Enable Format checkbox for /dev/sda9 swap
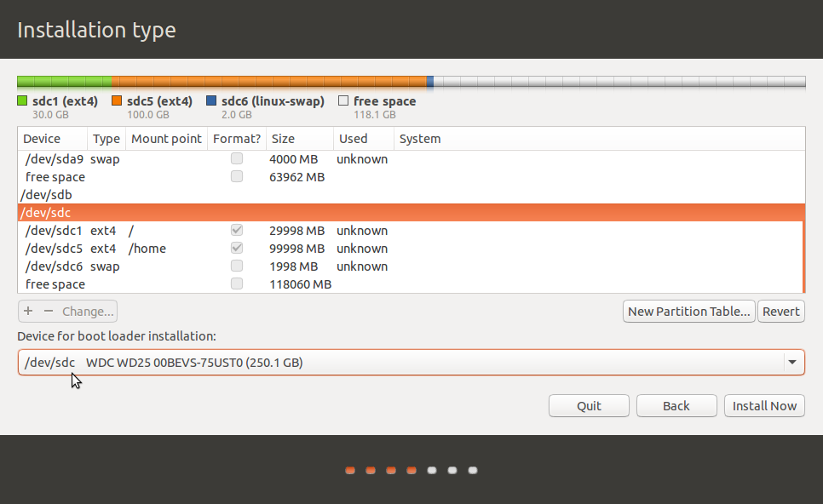Viewport: 823px width, 504px height. 236,158
